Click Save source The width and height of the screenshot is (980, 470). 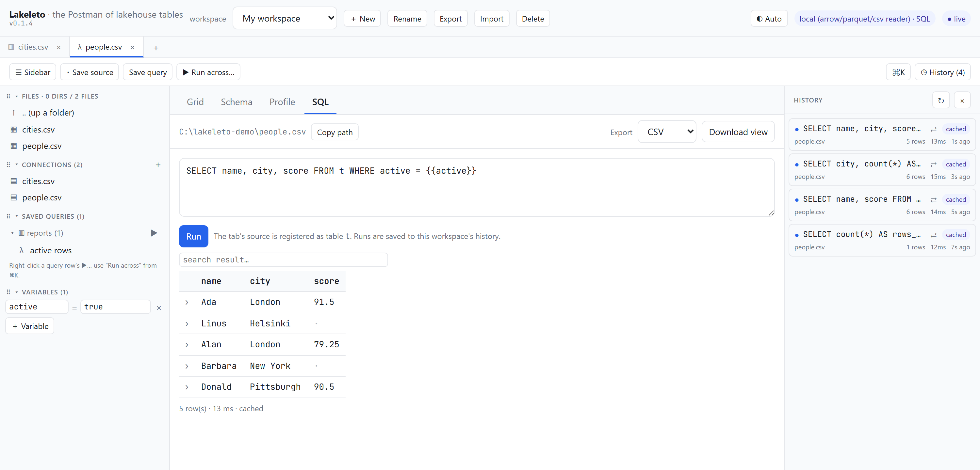coord(90,72)
